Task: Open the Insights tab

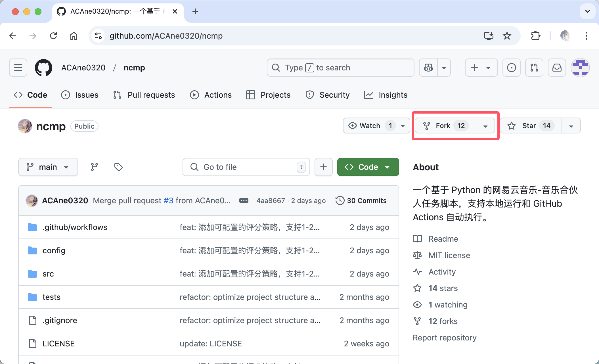Action: [x=386, y=95]
